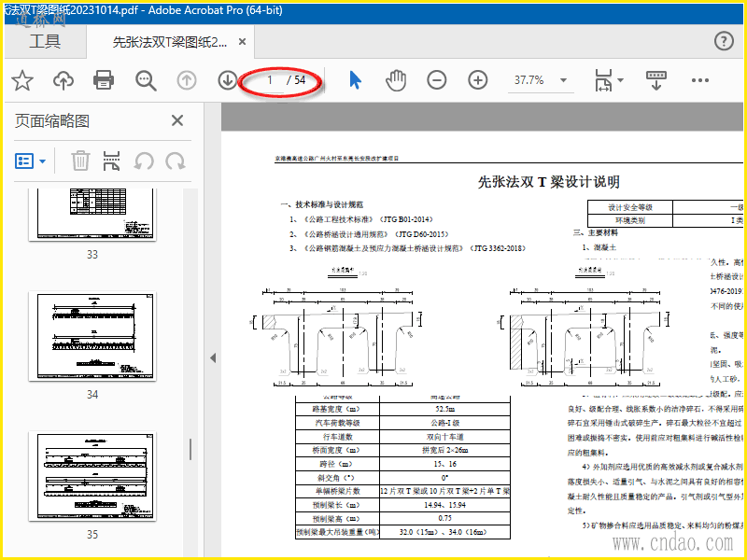This screenshot has width=747, height=560.
Task: Choose the selection arrow tool
Action: click(355, 80)
